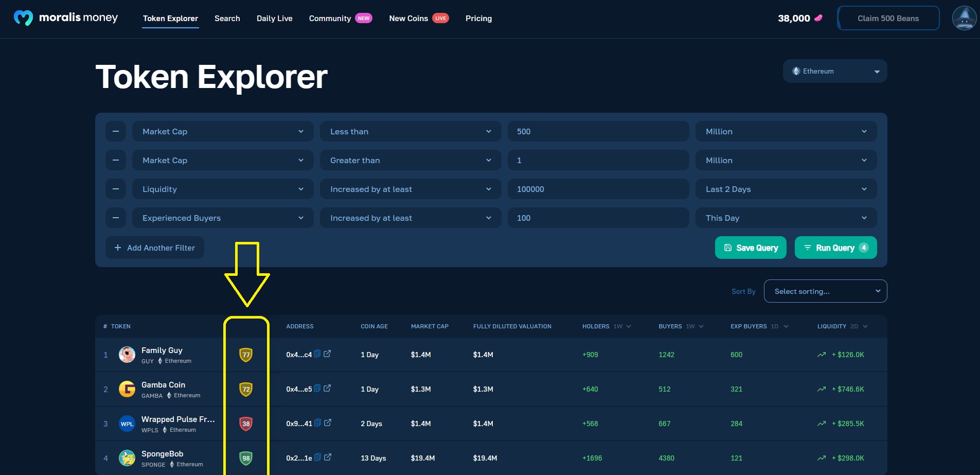
Task: Open the Ethereum chain selector dropdown
Action: [835, 71]
